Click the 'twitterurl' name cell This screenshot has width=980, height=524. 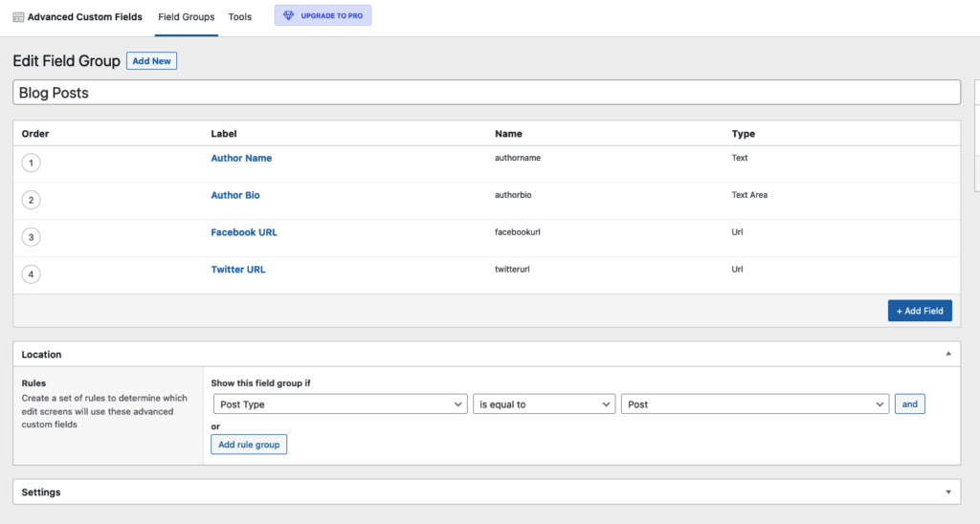[x=512, y=270]
